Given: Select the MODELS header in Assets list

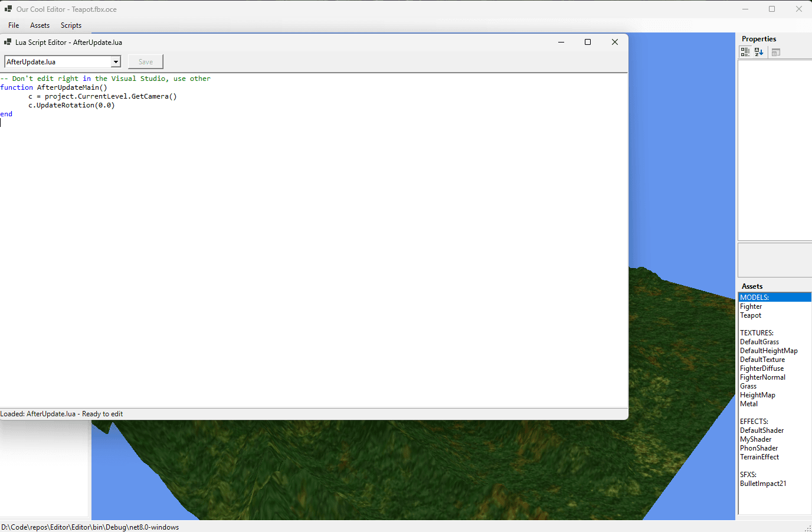Looking at the screenshot, I should coord(754,297).
